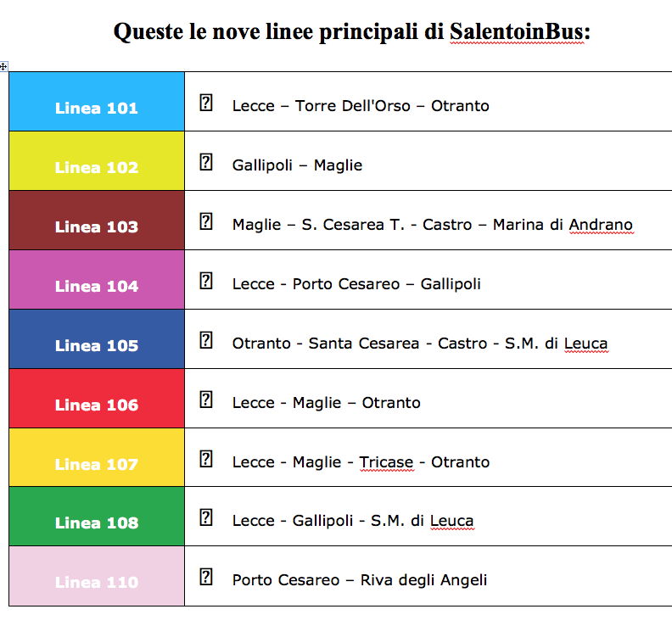Click the placeholder icon beside Porto Cesareo route
The width and height of the screenshot is (672, 626).
tap(205, 578)
